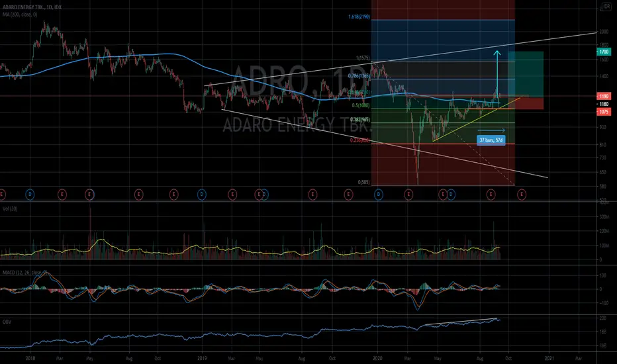
Task: Click the 810 level on the price axis
Action: (603, 145)
